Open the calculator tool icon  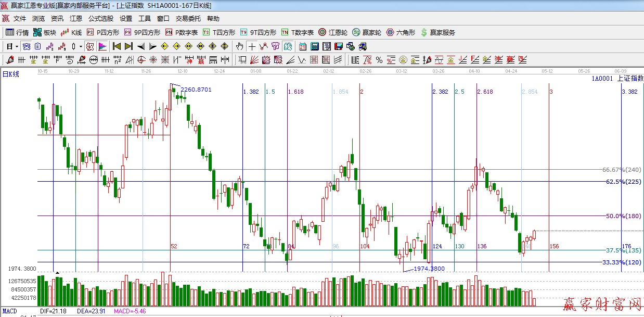pyautogui.click(x=315, y=46)
